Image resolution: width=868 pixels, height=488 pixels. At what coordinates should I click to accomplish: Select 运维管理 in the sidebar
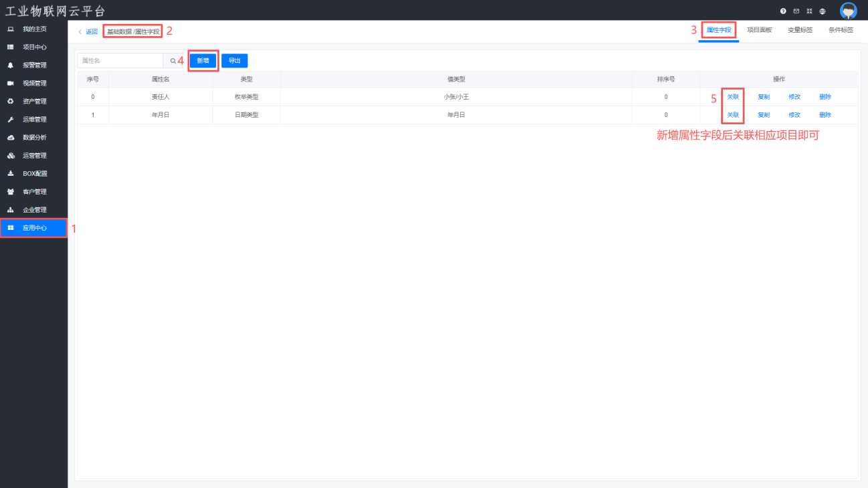click(x=34, y=120)
